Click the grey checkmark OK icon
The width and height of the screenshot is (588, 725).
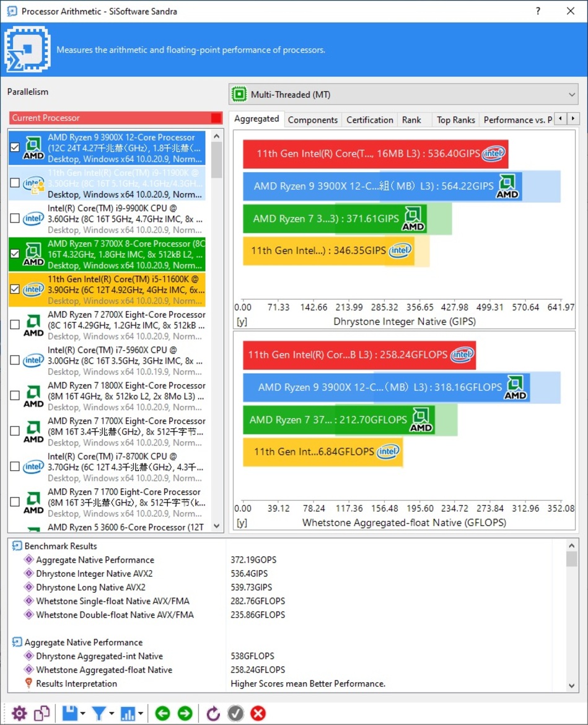click(x=235, y=713)
